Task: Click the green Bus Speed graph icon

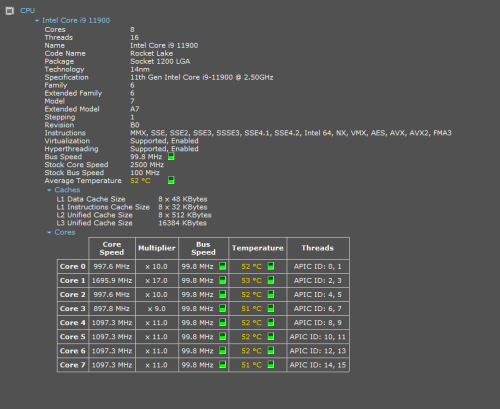Action: (x=171, y=156)
